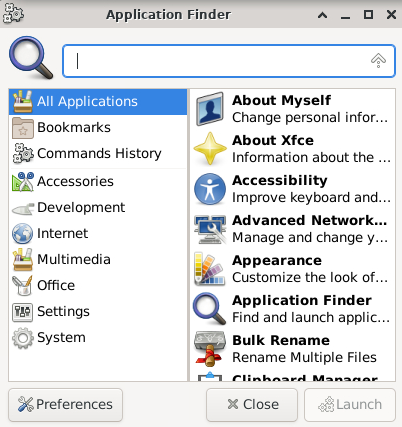Select the Application Finder title in list
This screenshot has height=427, width=402.
(302, 300)
